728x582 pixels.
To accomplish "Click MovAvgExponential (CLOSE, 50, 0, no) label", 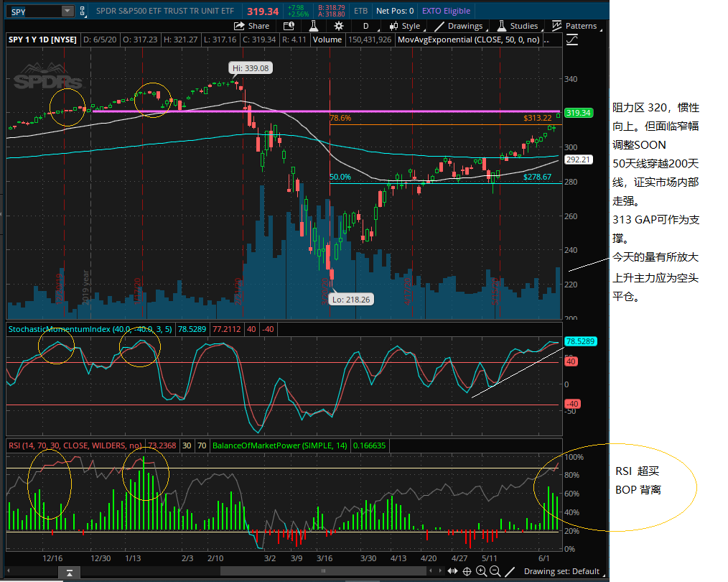I will coord(469,40).
